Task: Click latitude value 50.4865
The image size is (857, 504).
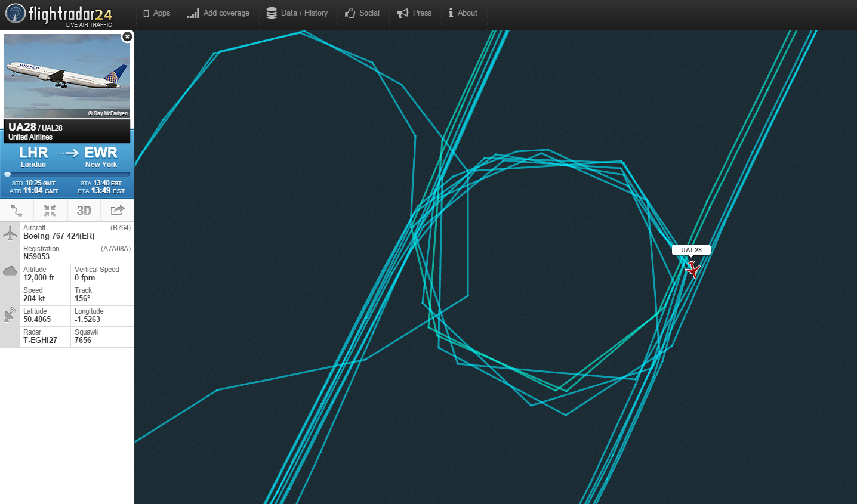Action: (37, 320)
